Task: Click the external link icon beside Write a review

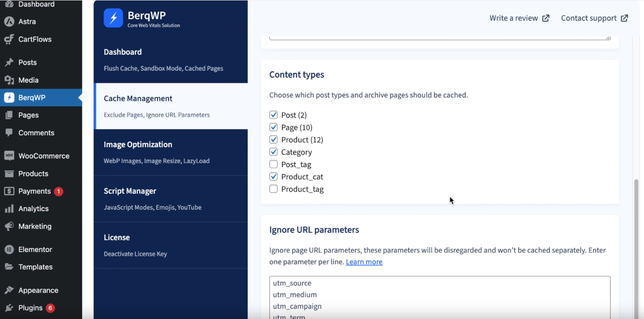Action: click(x=546, y=18)
